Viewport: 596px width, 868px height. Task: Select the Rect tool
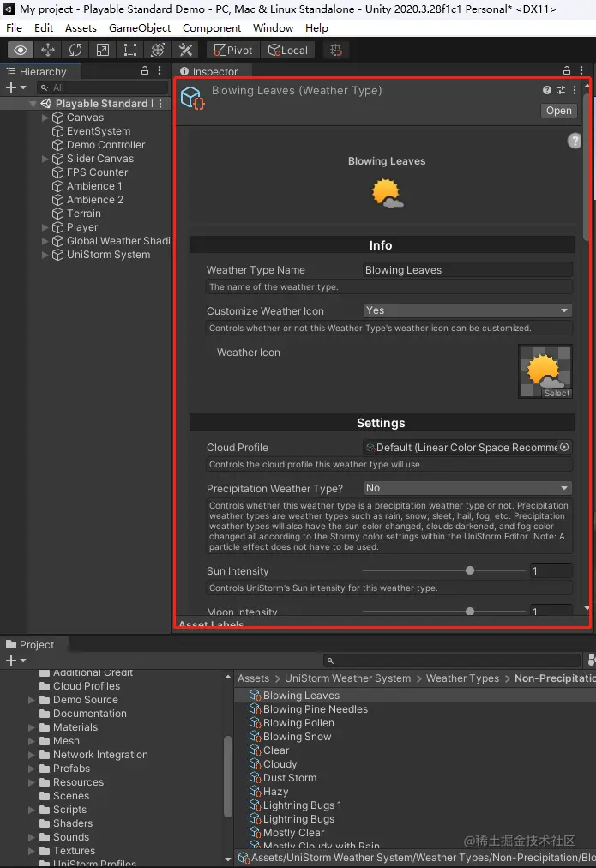pyautogui.click(x=130, y=51)
